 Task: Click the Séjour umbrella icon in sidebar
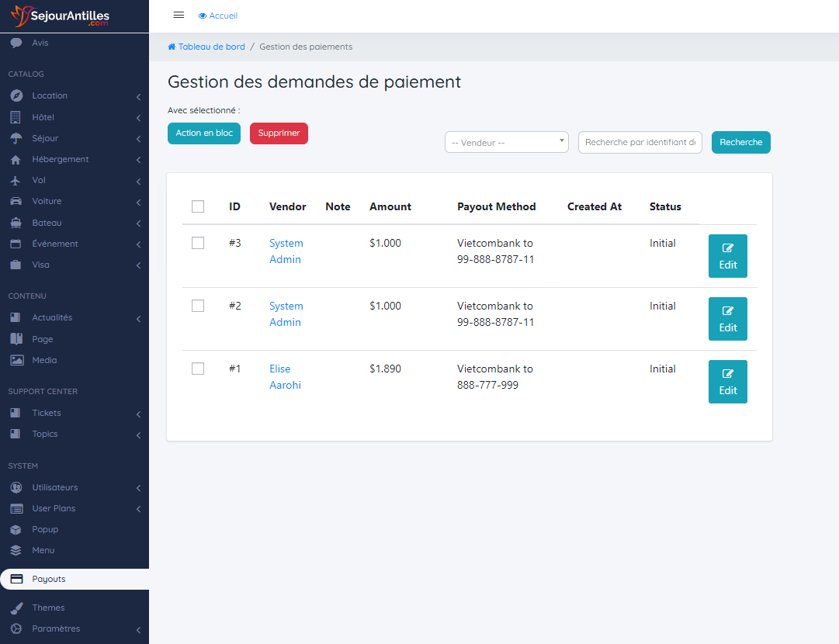(16, 139)
